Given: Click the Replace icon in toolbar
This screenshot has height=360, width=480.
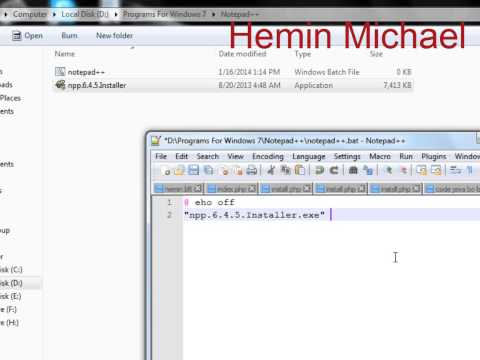Looking at the screenshot, I should tap(368, 170).
